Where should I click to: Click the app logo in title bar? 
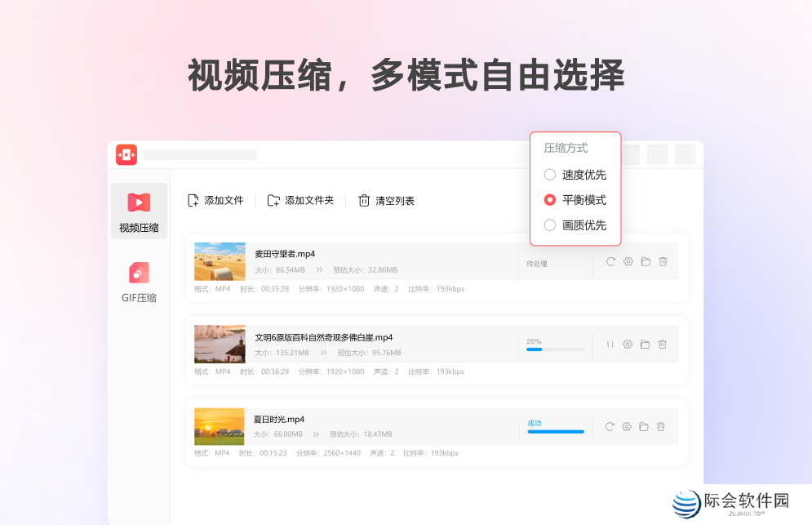(x=126, y=154)
